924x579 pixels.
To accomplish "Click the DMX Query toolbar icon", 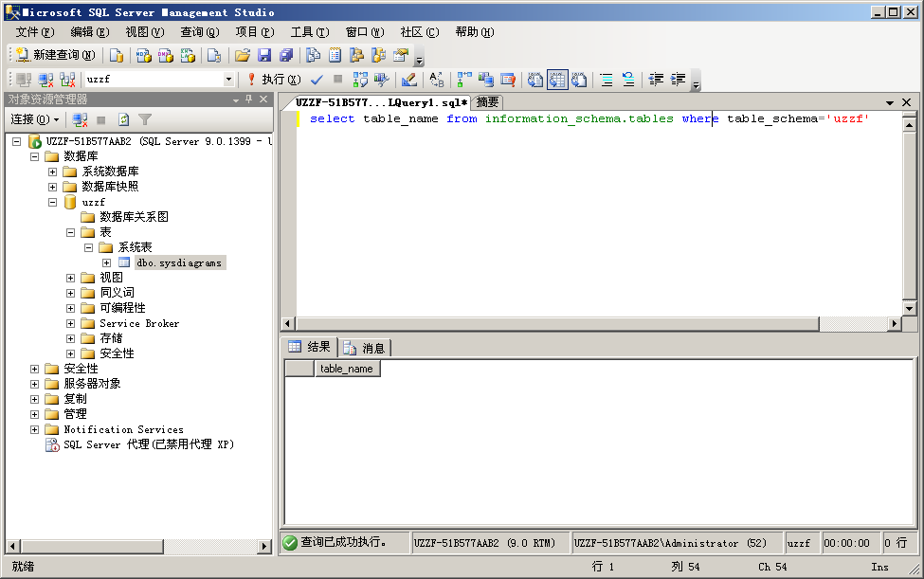I will point(166,55).
